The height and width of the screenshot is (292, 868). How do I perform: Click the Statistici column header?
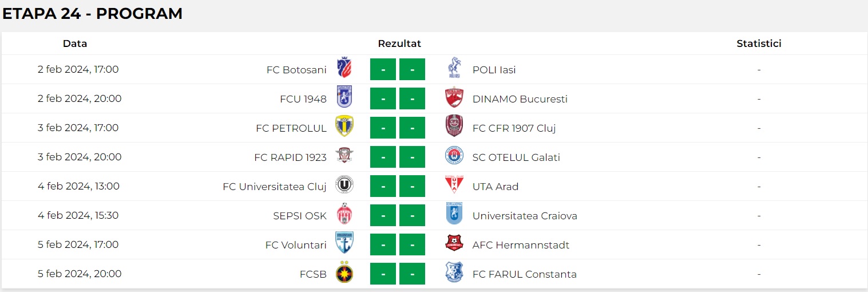pyautogui.click(x=759, y=44)
